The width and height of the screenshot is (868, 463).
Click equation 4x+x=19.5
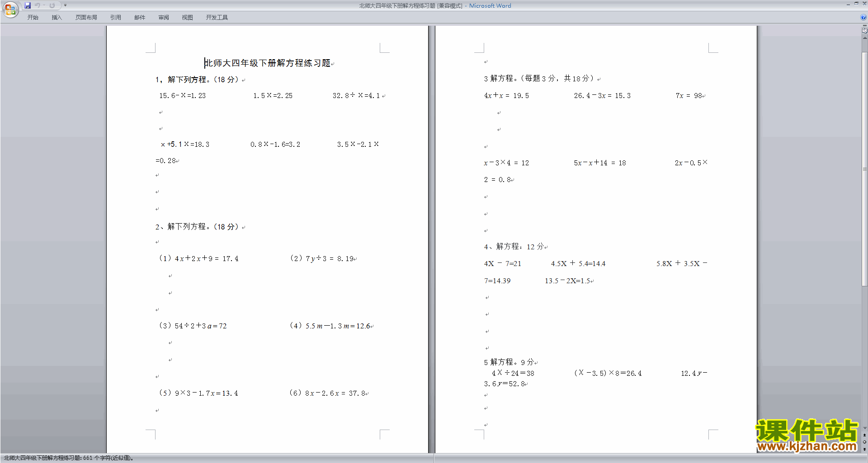point(506,96)
